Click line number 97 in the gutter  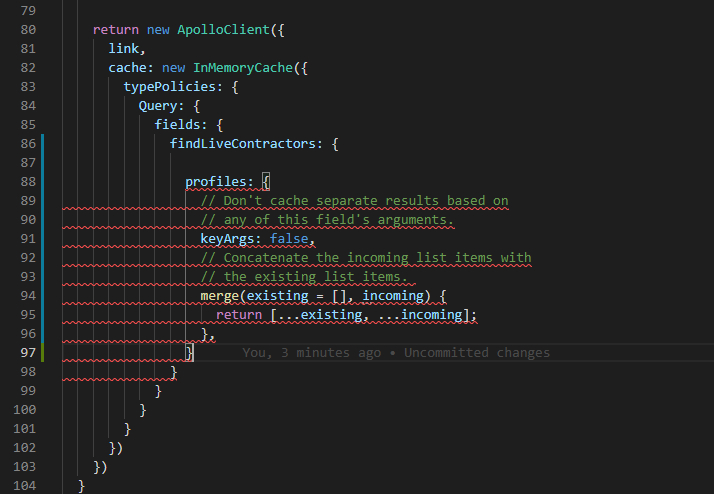(28, 353)
